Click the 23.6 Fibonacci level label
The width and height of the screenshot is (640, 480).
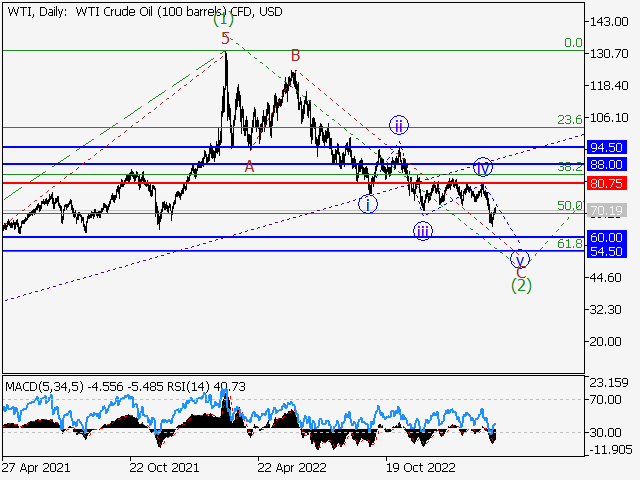point(570,120)
